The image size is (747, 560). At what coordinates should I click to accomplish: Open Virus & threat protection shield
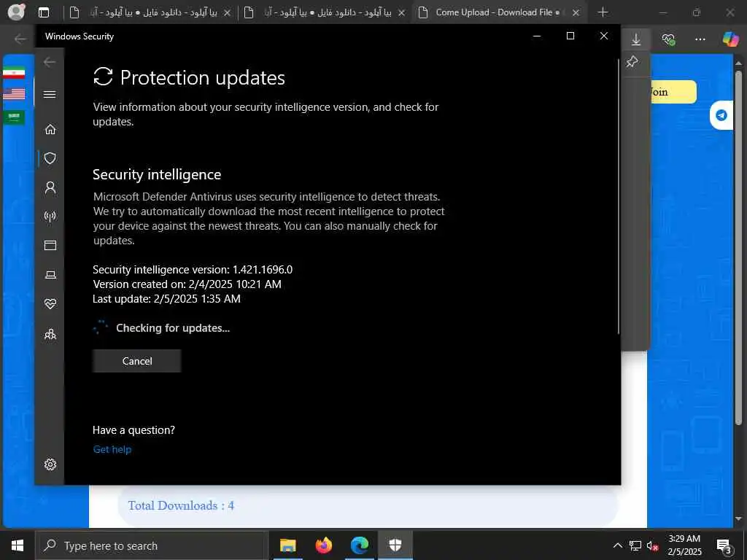coord(50,158)
